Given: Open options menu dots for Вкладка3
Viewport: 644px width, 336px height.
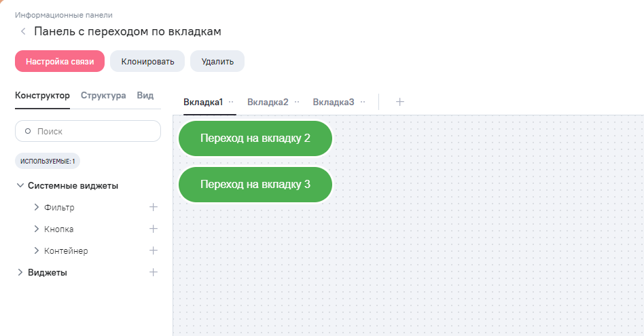Looking at the screenshot, I should (x=363, y=102).
